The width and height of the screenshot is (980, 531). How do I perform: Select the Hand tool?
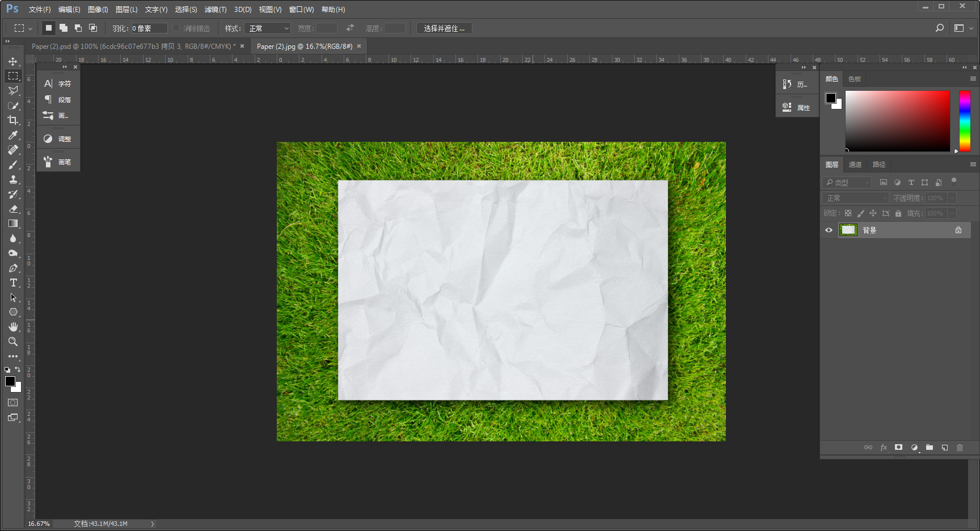tap(13, 327)
